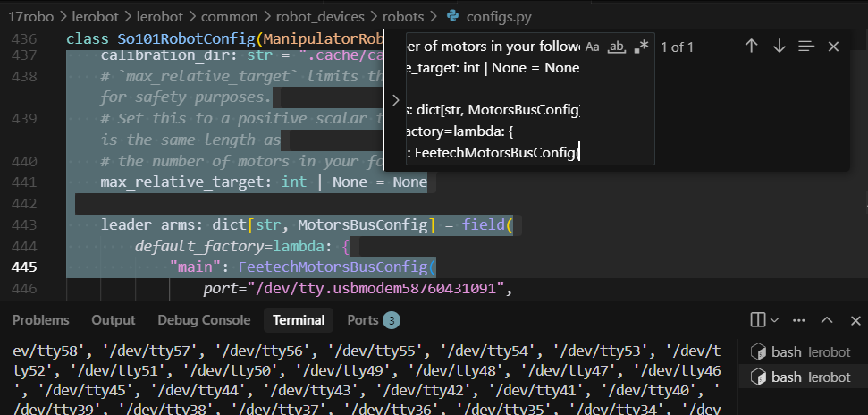Toggle Use Regular Expression option
The width and height of the screenshot is (868, 415).
640,47
